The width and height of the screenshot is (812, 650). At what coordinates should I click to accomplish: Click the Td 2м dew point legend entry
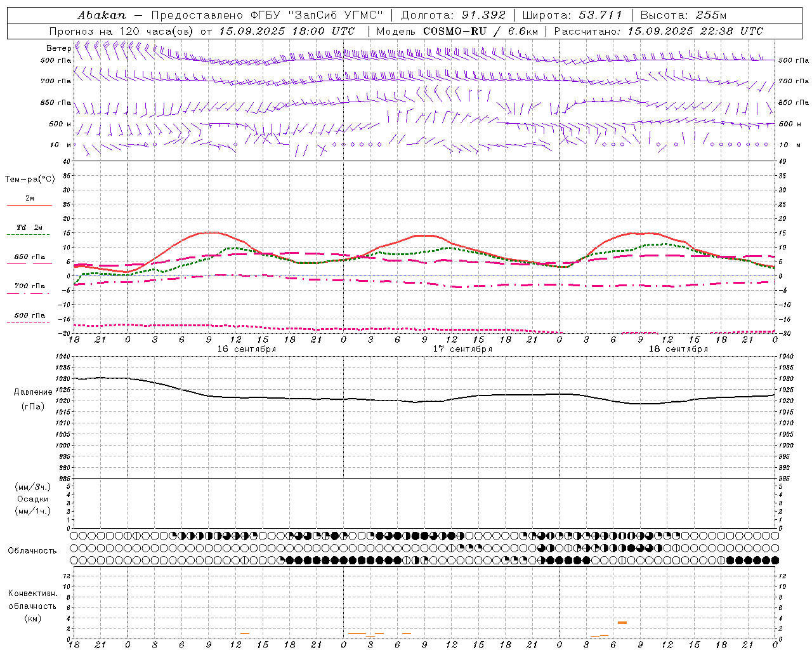coord(30,227)
